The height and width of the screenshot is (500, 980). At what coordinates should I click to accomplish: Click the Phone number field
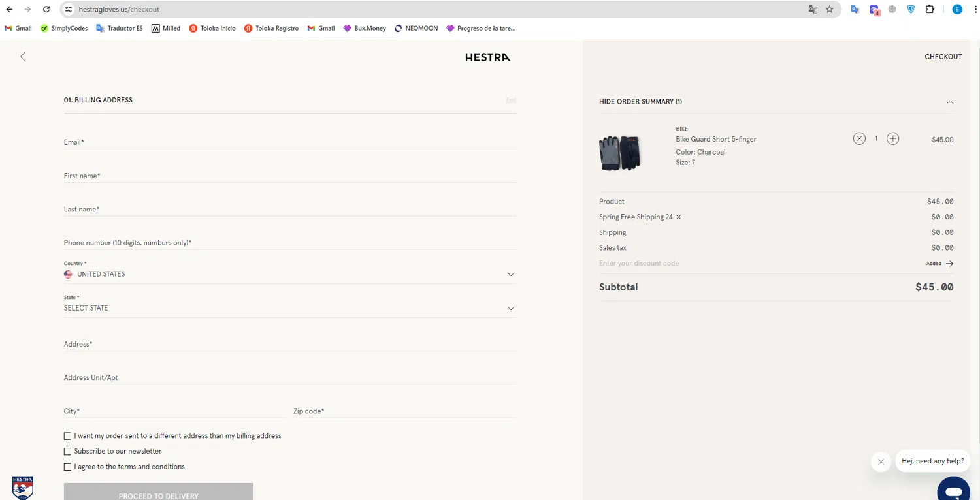pos(290,243)
